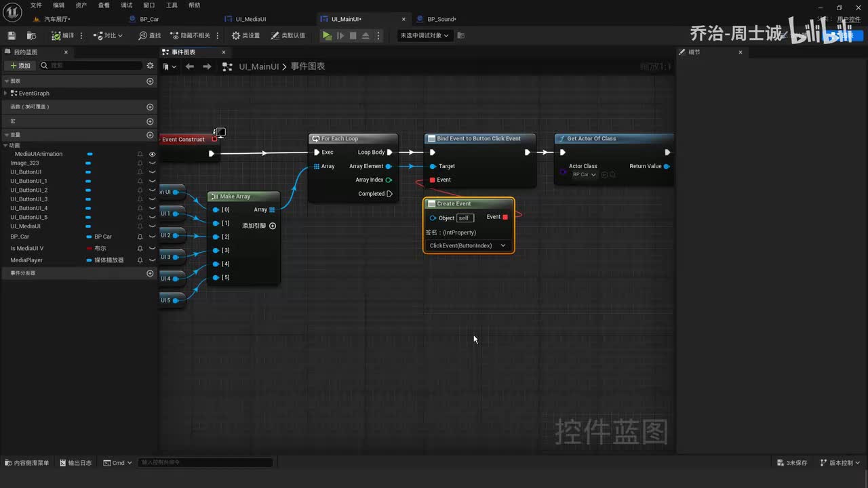The width and height of the screenshot is (868, 488).
Task: Open the 编辑 Edit menu
Action: (59, 5)
